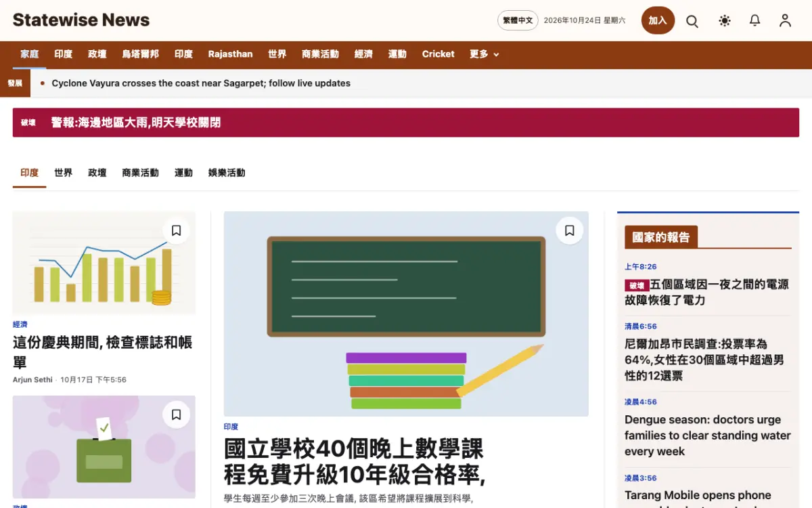
Task: Click the 清晨6:56 timestamp
Action: pos(640,326)
